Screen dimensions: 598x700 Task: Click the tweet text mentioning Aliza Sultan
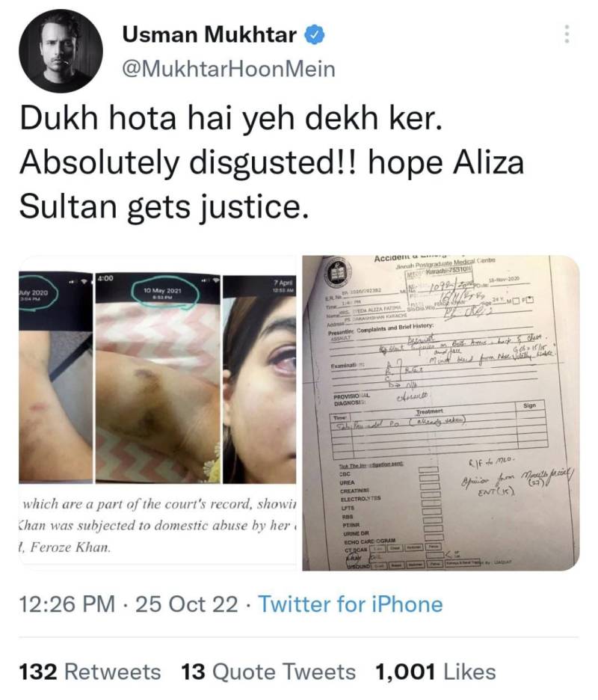pyautogui.click(x=271, y=163)
